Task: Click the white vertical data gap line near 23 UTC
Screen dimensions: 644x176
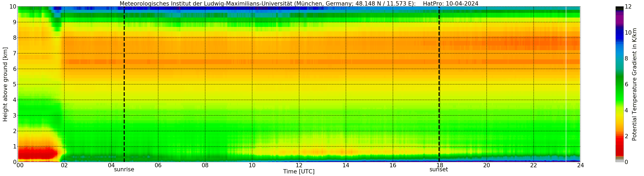Action: [x=566, y=84]
